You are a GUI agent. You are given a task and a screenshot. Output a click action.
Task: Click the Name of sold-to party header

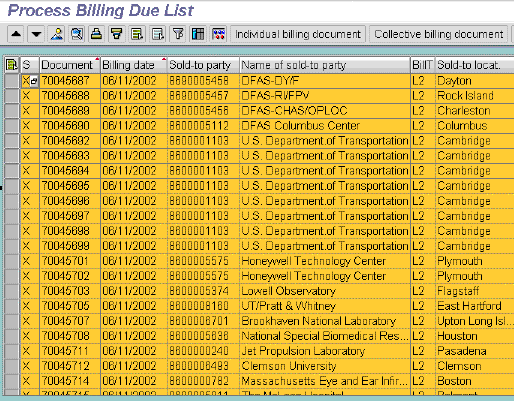pos(325,65)
